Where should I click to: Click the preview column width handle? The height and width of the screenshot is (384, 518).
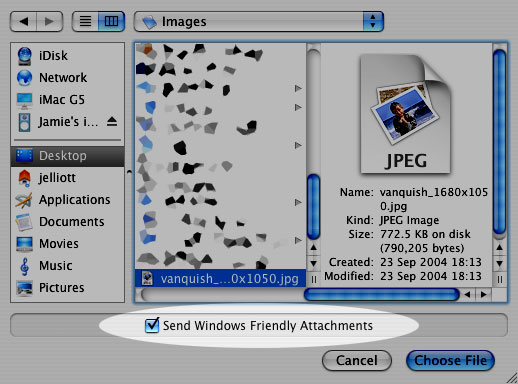click(499, 279)
